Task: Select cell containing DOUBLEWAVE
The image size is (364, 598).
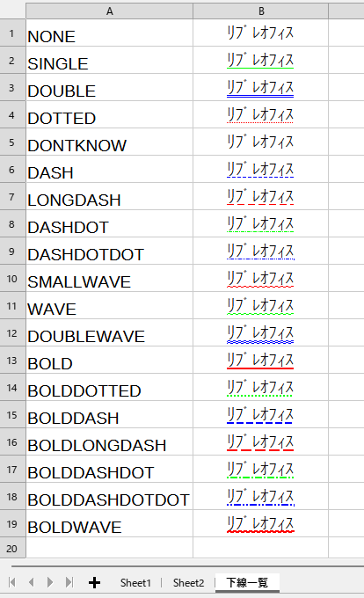Action: pyautogui.click(x=109, y=332)
